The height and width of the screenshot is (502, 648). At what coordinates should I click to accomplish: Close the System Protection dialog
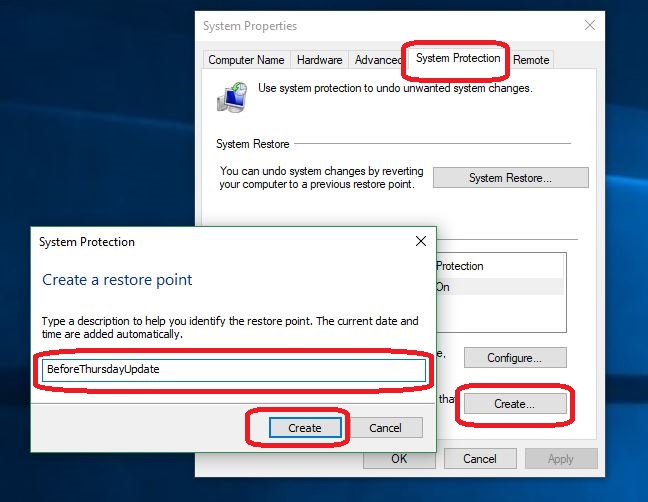coord(420,241)
